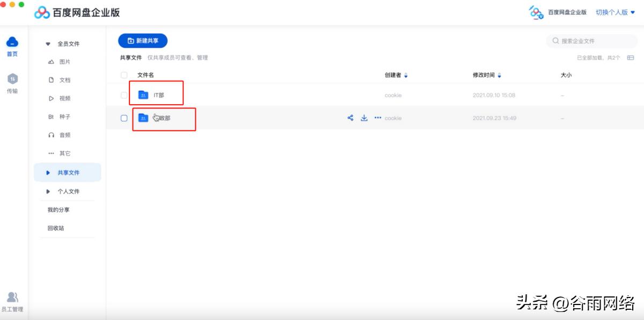Click the 修改时间 sort arrows
The width and height of the screenshot is (644, 320).
pyautogui.click(x=499, y=75)
